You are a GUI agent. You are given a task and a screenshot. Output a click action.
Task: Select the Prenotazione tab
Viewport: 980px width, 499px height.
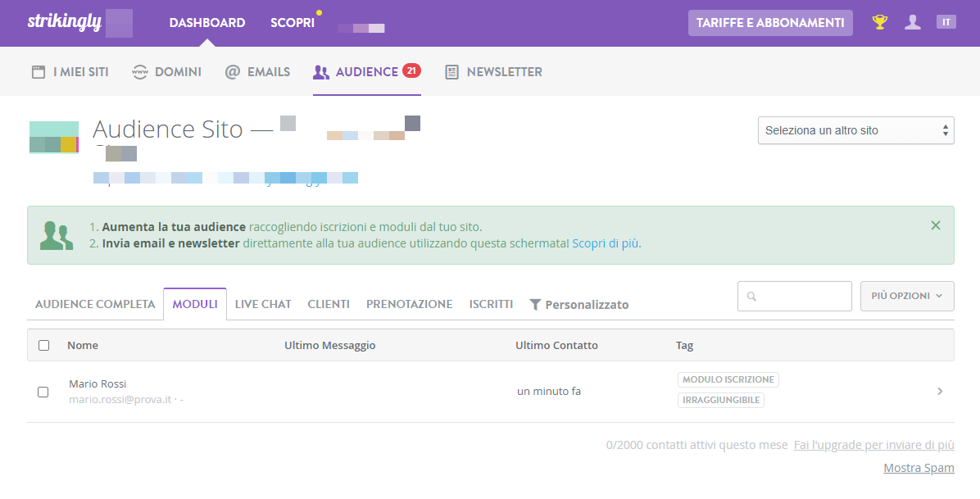coord(410,304)
